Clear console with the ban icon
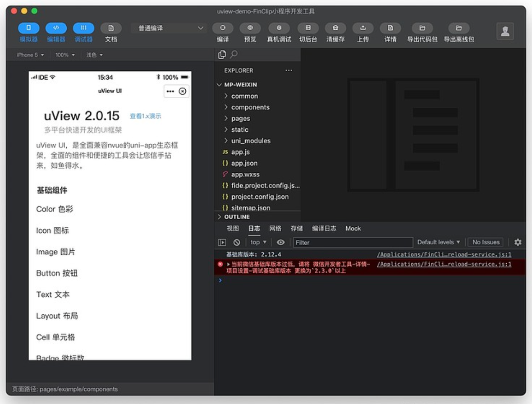Viewport: 532px width, 404px height. 237,242
